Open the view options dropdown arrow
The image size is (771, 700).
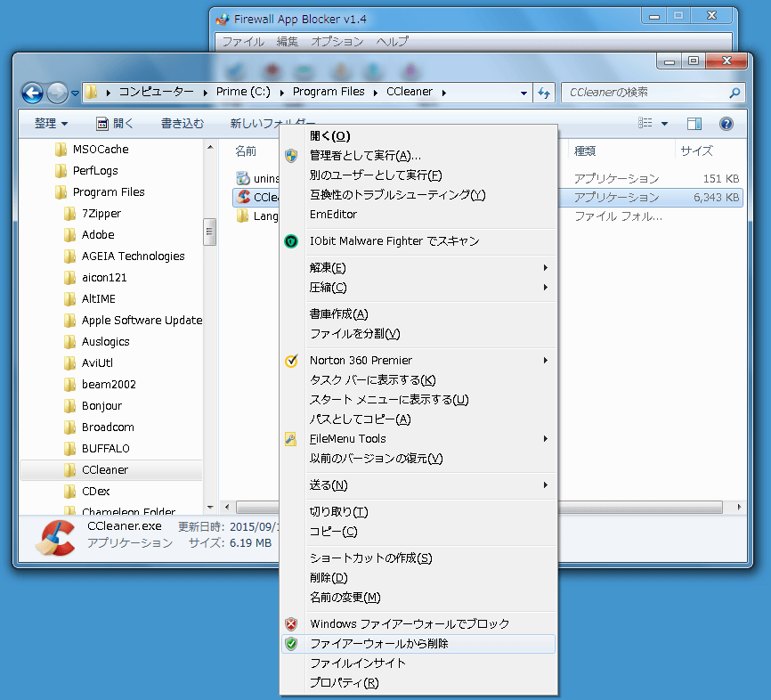point(664,124)
